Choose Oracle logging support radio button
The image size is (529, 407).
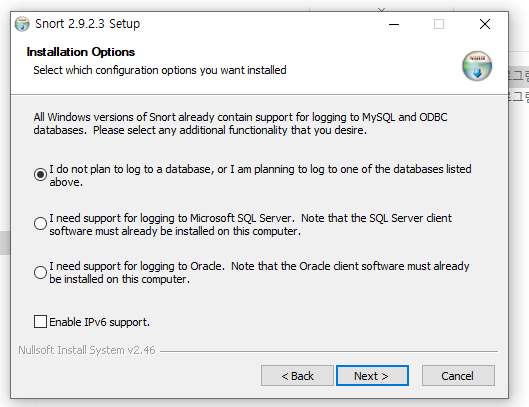[x=40, y=272]
